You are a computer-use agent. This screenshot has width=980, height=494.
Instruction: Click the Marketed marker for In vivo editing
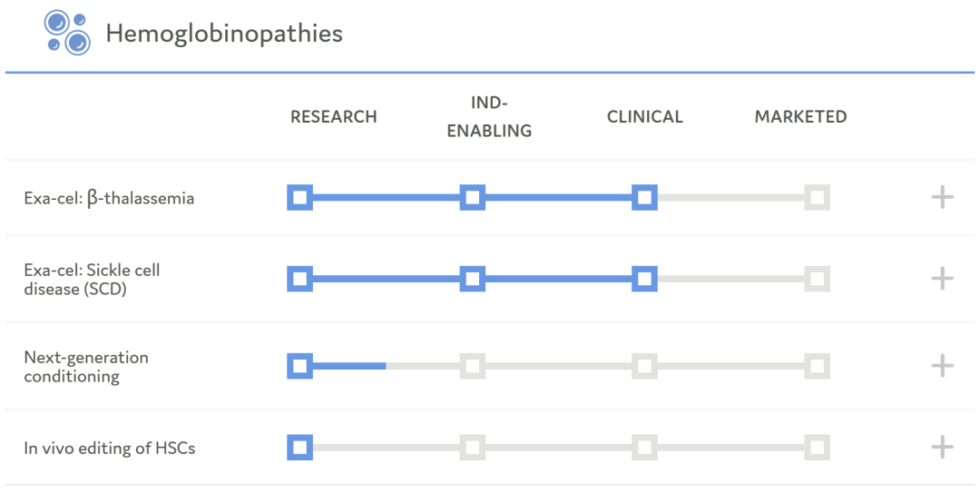[817, 447]
